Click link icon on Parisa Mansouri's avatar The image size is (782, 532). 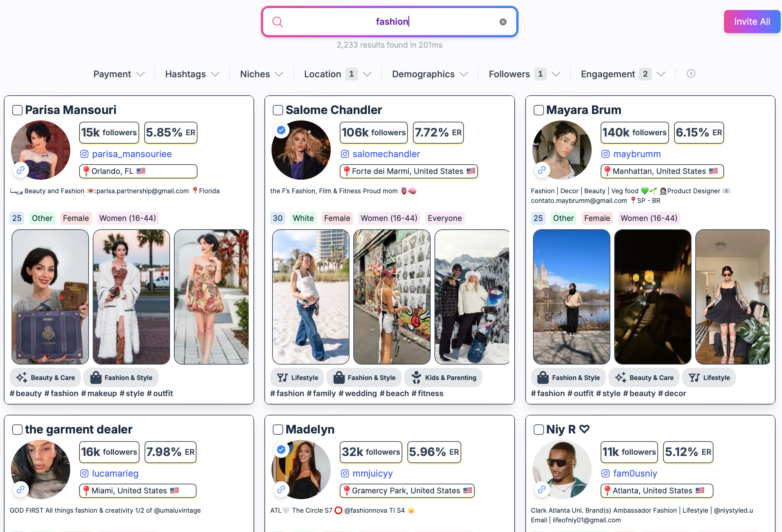coord(21,170)
